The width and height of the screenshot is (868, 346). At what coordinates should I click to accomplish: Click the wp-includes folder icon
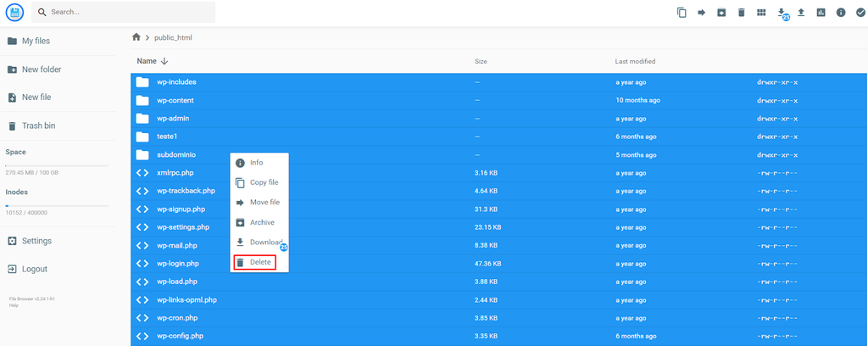(142, 82)
